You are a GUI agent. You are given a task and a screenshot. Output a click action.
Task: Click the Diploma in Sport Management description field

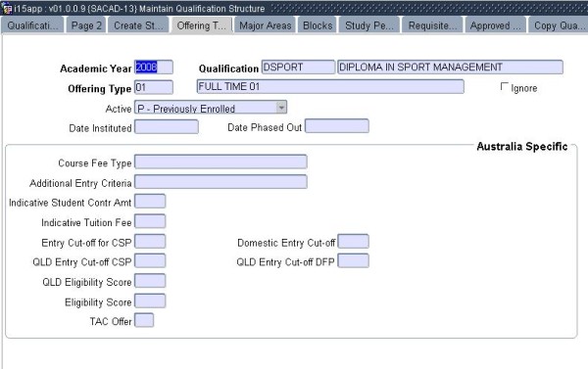450,68
